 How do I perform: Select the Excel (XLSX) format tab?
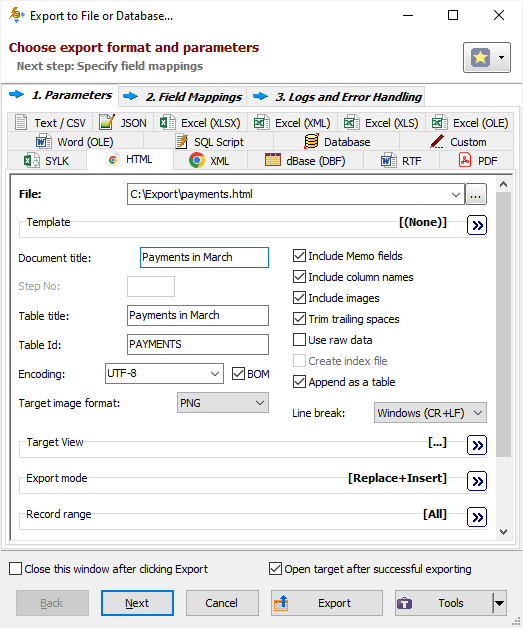coord(200,123)
